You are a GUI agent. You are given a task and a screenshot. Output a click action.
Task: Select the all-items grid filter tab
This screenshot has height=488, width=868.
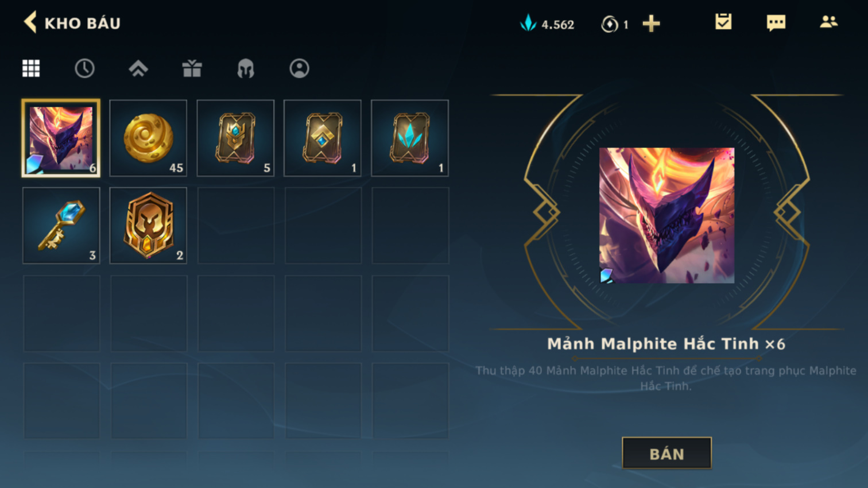31,68
